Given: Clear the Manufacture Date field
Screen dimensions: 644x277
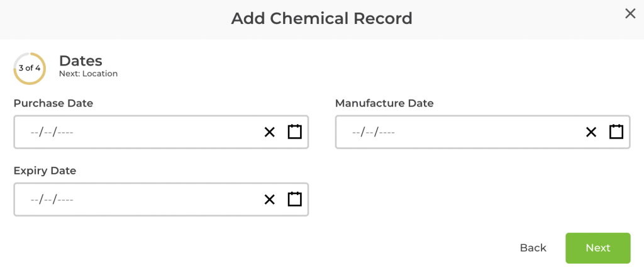Looking at the screenshot, I should 591,132.
